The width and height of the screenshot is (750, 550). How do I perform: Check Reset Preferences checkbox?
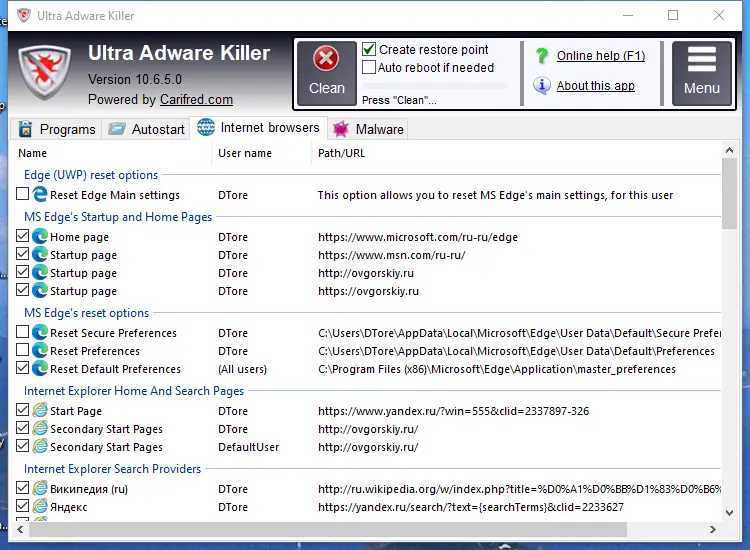tap(22, 350)
